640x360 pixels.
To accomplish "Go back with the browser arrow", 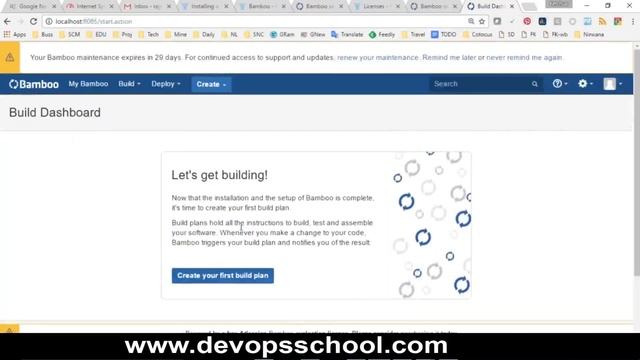I will click(7, 21).
